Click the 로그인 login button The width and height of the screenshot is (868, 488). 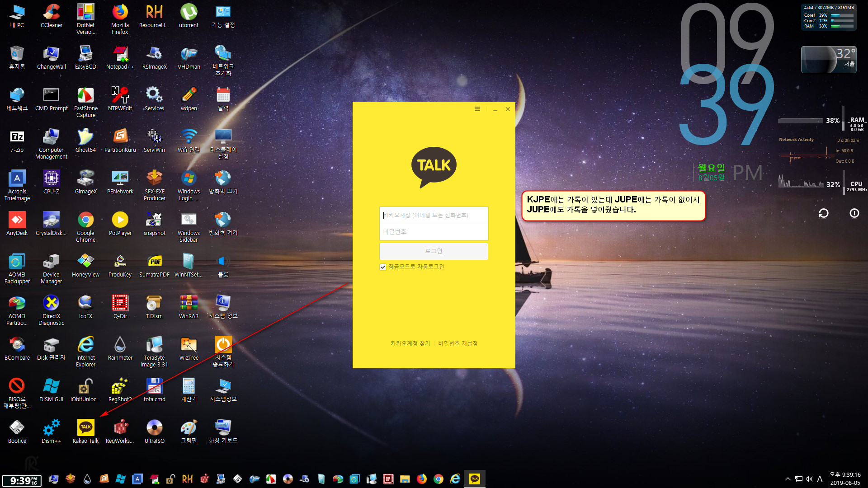(434, 251)
